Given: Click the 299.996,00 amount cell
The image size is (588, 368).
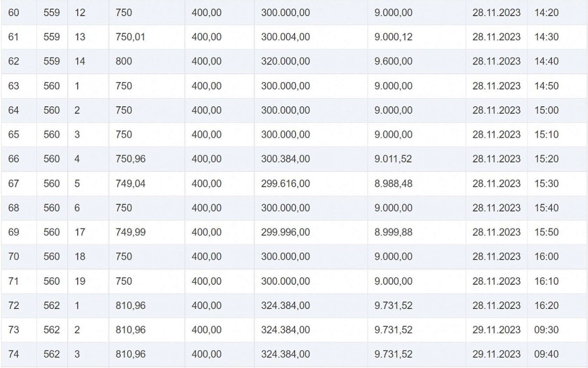Looking at the screenshot, I should coord(285,232).
